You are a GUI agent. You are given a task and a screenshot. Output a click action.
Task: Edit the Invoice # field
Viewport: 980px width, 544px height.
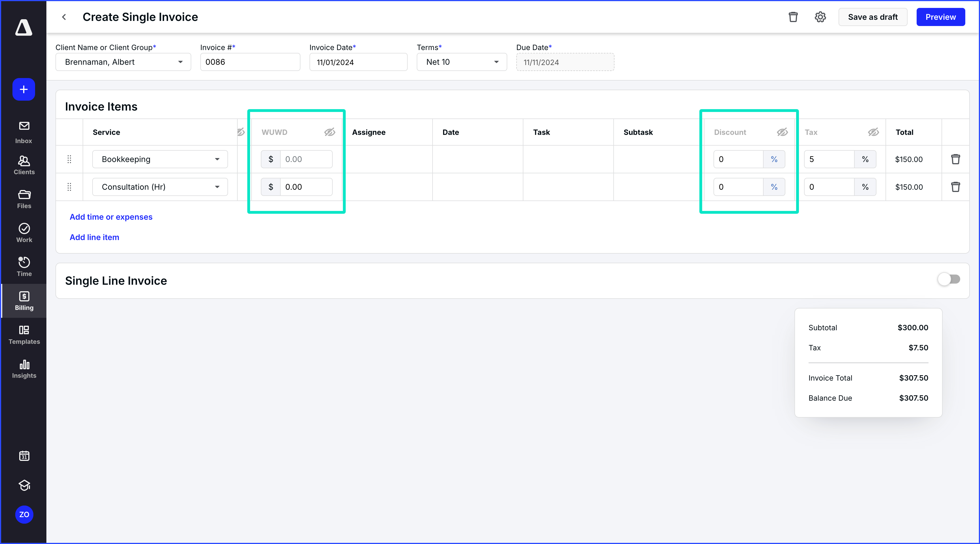point(250,62)
